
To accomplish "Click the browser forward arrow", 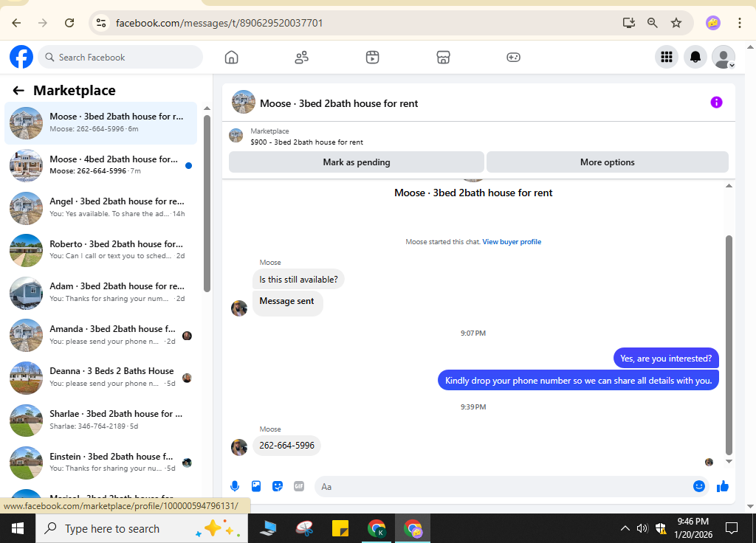I will click(43, 23).
